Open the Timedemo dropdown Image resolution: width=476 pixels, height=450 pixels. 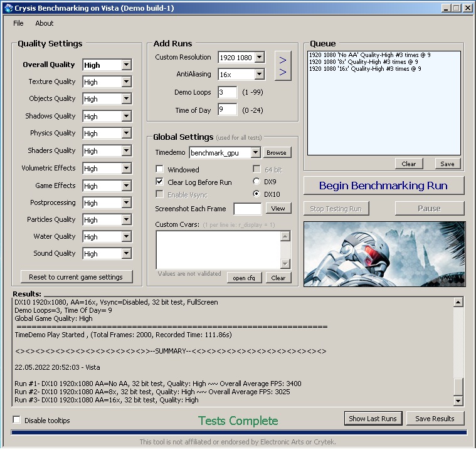tap(256, 153)
